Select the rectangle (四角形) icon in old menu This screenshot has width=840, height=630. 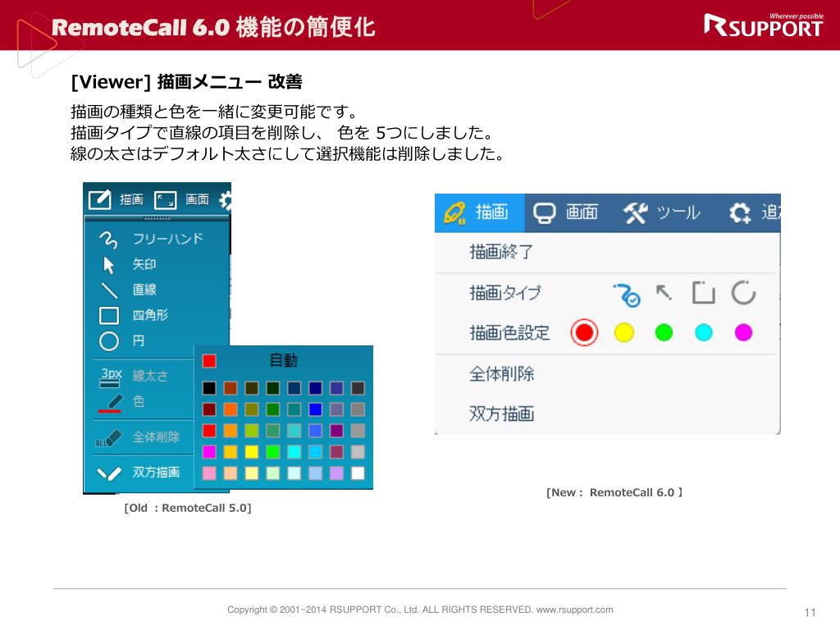pyautogui.click(x=109, y=316)
